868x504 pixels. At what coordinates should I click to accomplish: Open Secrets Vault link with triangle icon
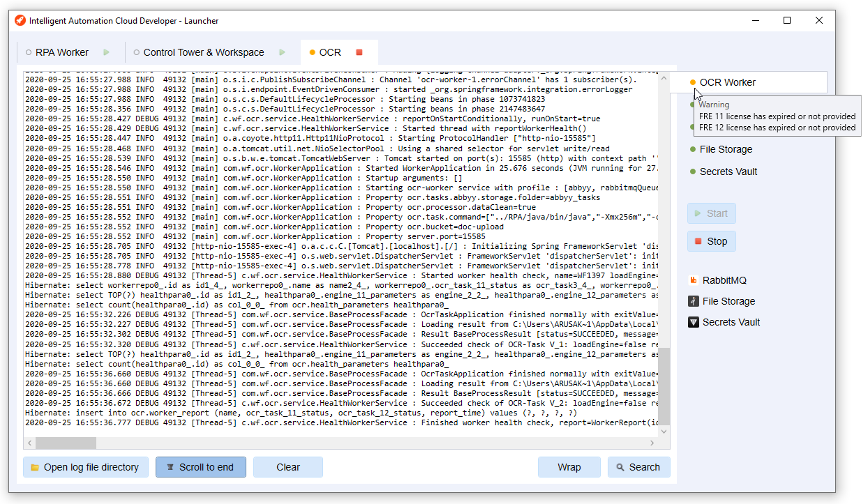point(724,322)
